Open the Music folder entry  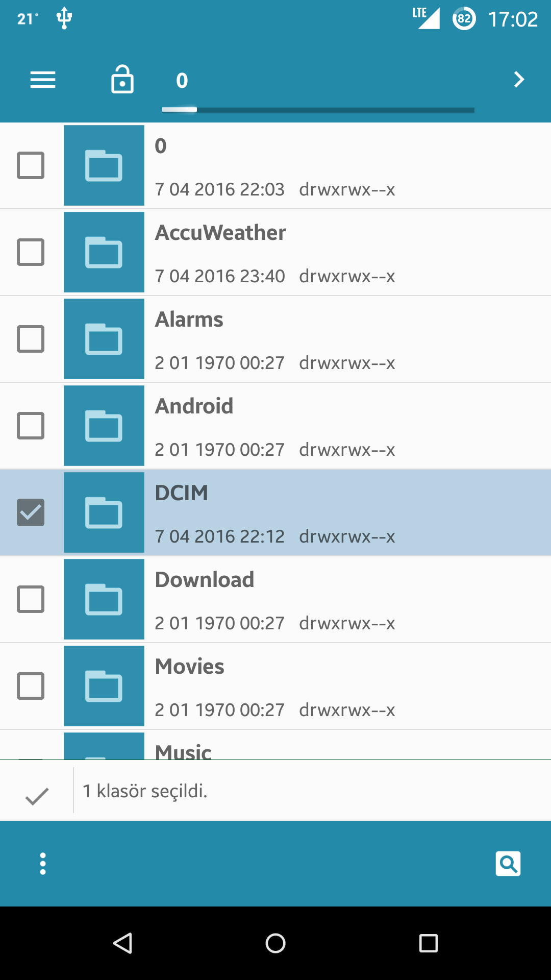275,745
